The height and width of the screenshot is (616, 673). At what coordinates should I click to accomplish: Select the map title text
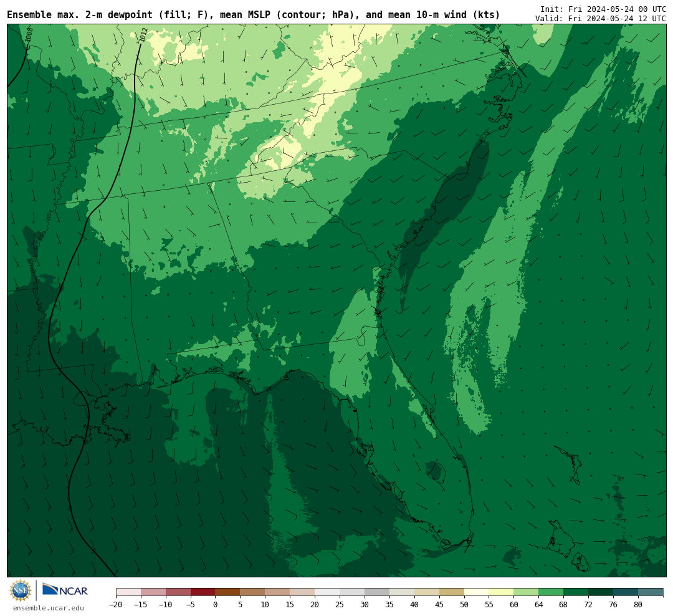(253, 15)
